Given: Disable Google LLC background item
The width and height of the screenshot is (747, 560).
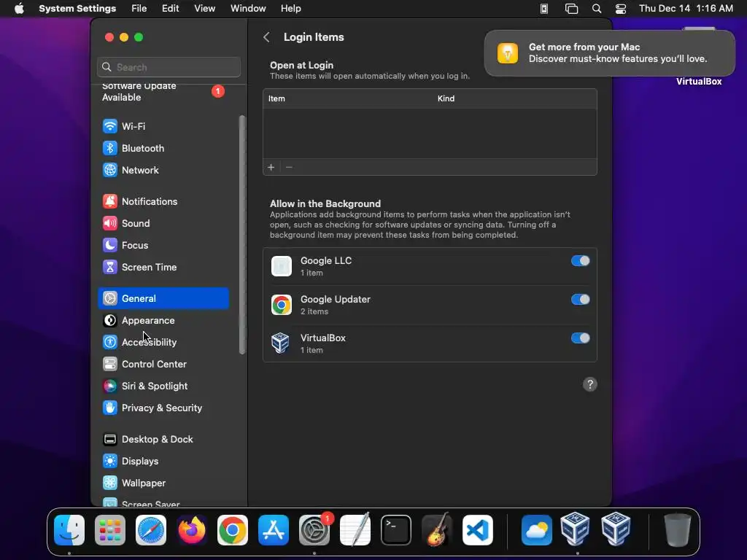Looking at the screenshot, I should point(580,261).
